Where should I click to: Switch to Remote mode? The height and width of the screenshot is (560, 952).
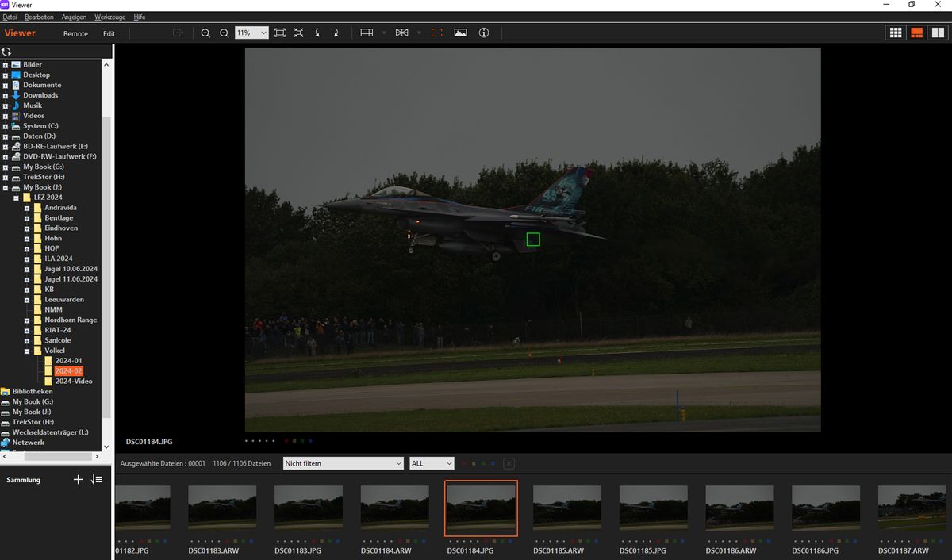pyautogui.click(x=75, y=33)
